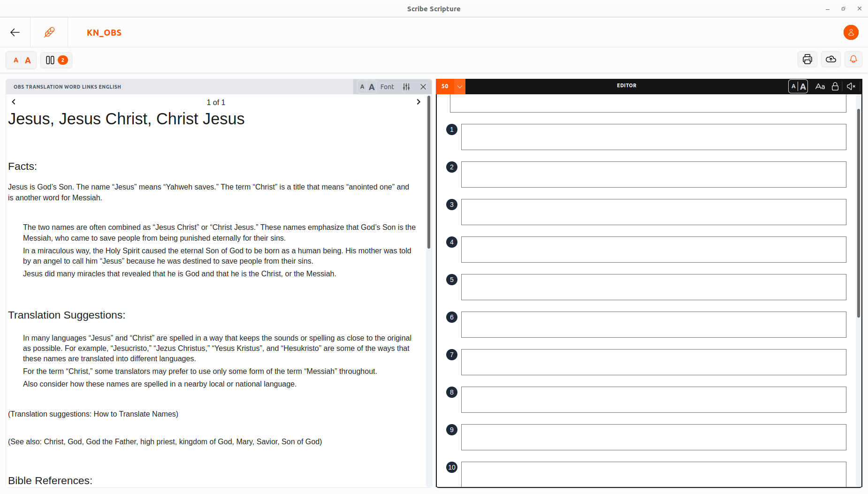Click the editor font size A|A control
The width and height of the screenshot is (868, 494).
798,86
